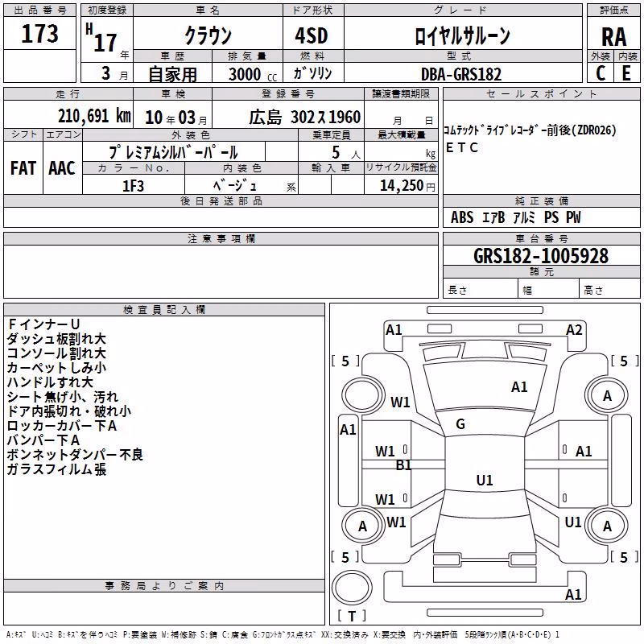The height and width of the screenshot is (644, 644).
Task: Click inspector note ドア内張切れ・破れ小
Action: (x=69, y=411)
